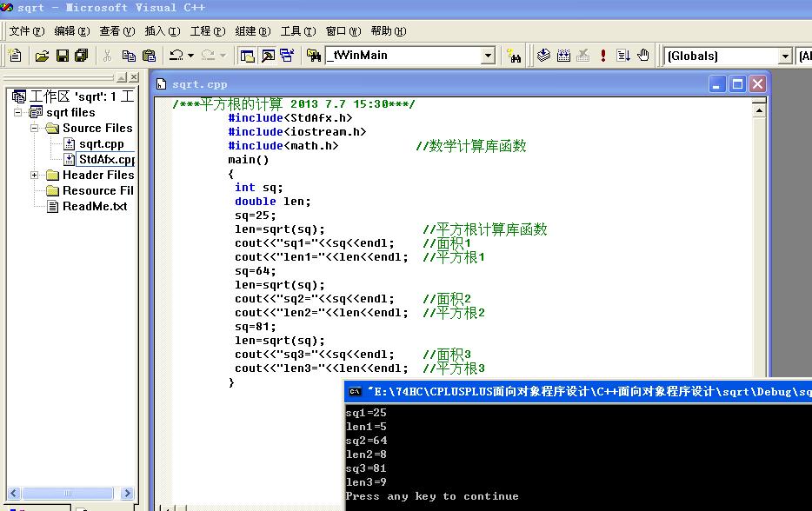Compile the file with Compile icon
812x511 pixels.
pyautogui.click(x=543, y=56)
